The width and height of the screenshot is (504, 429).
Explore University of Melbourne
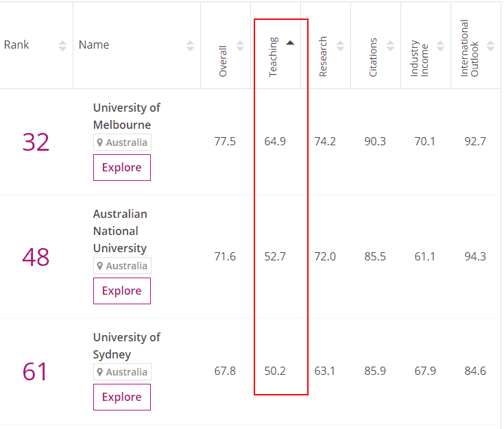pos(122,167)
